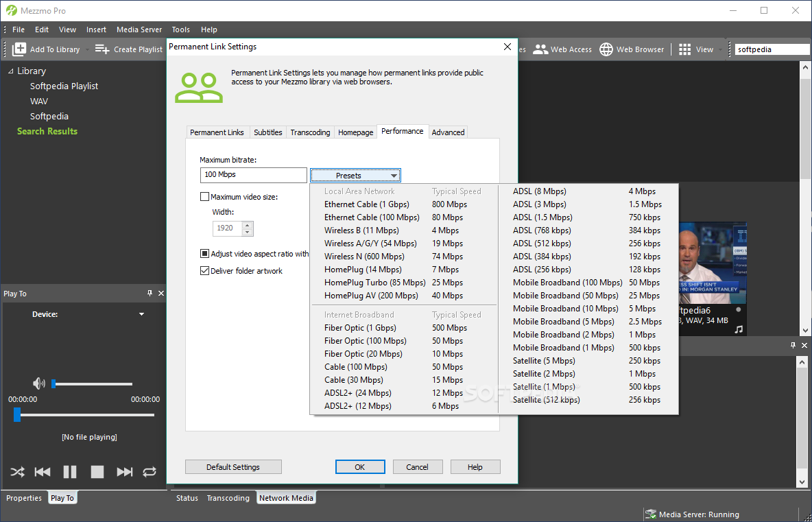The image size is (812, 522).
Task: Select WAV in library tree
Action: click(39, 101)
